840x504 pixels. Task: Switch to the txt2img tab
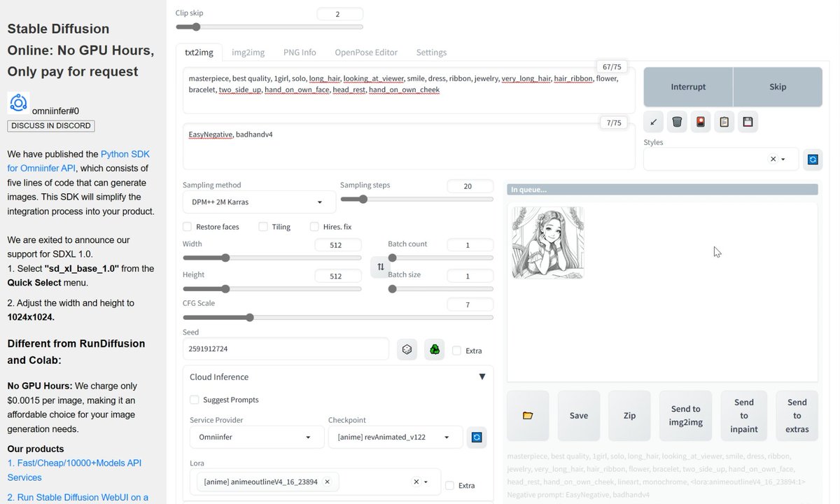199,52
